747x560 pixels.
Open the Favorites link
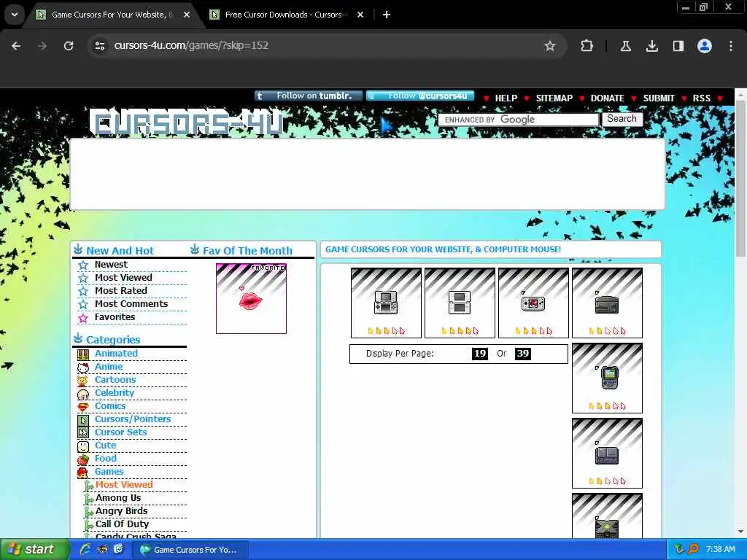point(115,317)
